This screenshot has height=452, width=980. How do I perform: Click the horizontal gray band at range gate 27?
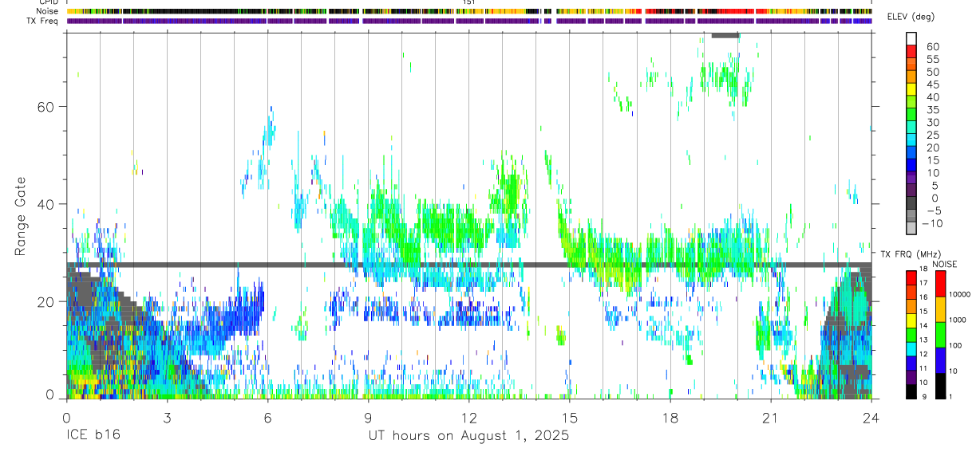click(x=468, y=265)
